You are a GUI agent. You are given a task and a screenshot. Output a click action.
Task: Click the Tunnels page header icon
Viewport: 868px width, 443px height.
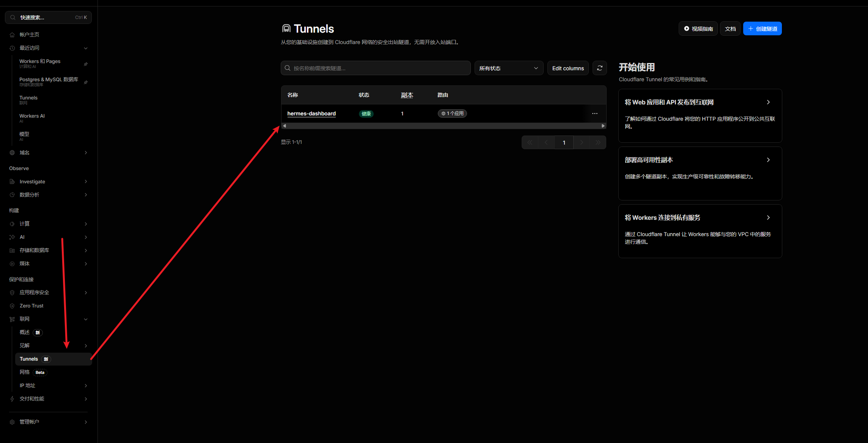coord(286,28)
